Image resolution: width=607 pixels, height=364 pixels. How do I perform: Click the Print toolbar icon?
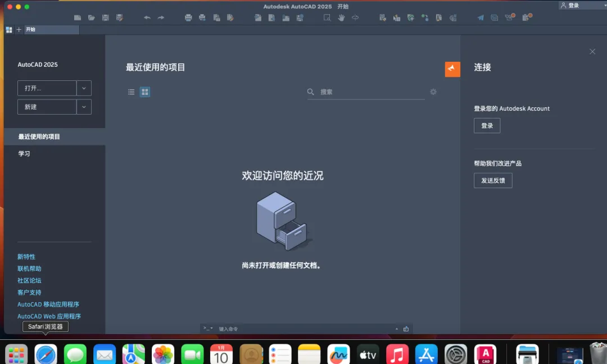point(188,17)
